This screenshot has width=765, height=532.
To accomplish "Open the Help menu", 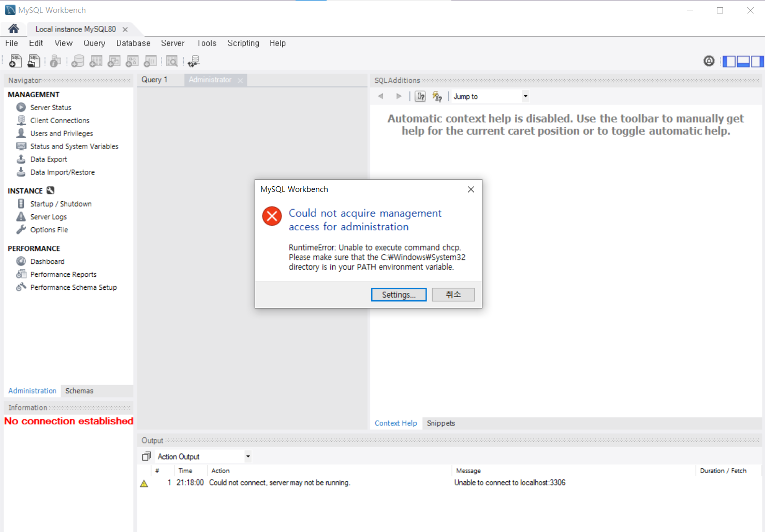I will click(x=277, y=43).
